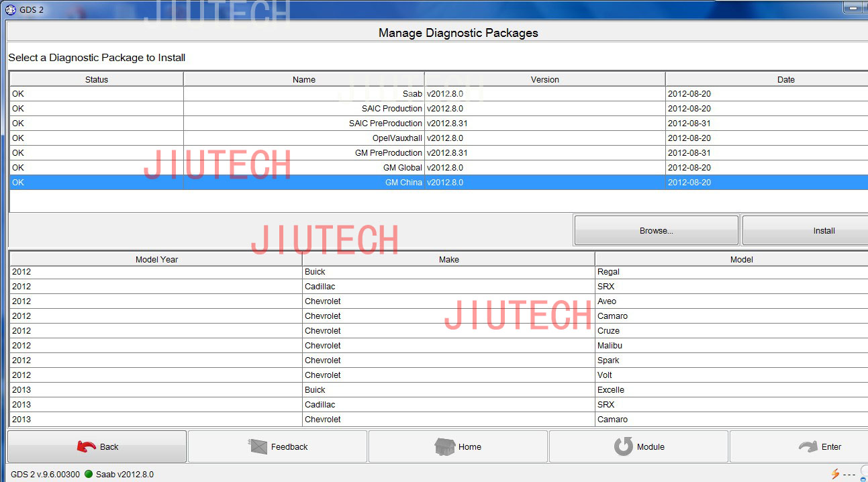
Task: Click the Home house icon
Action: coord(444,446)
